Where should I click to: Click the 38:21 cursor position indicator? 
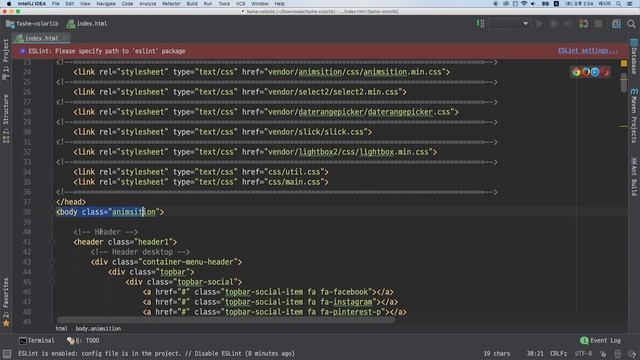535,353
